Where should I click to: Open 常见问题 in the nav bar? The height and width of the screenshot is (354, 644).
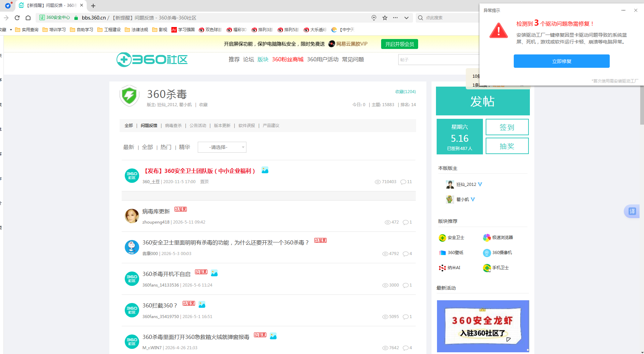(x=353, y=60)
